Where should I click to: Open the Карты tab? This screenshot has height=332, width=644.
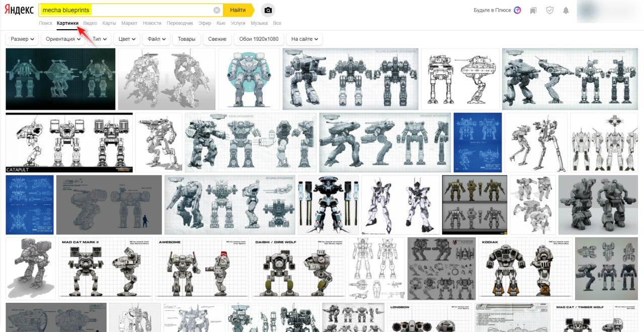109,23
